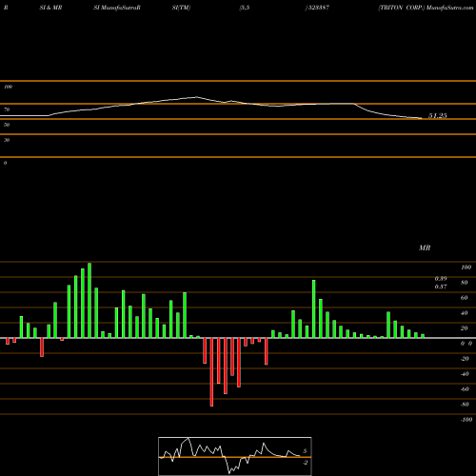Click the tallest green histogram bar
476x476 pixels.
(x=89, y=301)
